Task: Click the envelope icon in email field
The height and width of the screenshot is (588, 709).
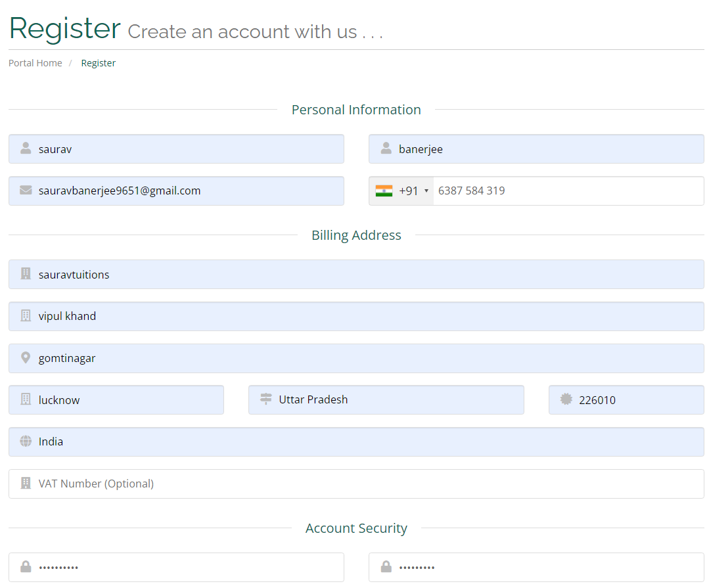Action: [x=25, y=191]
